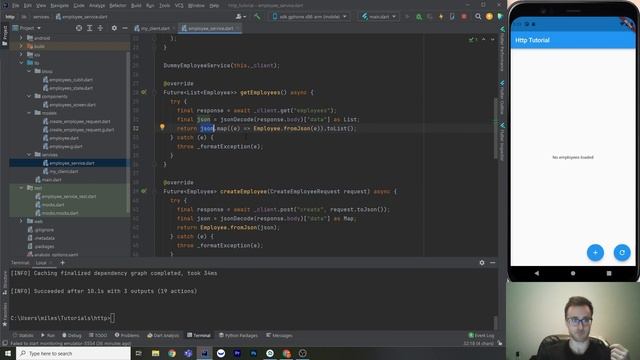Collapse the services folder

coord(29,155)
